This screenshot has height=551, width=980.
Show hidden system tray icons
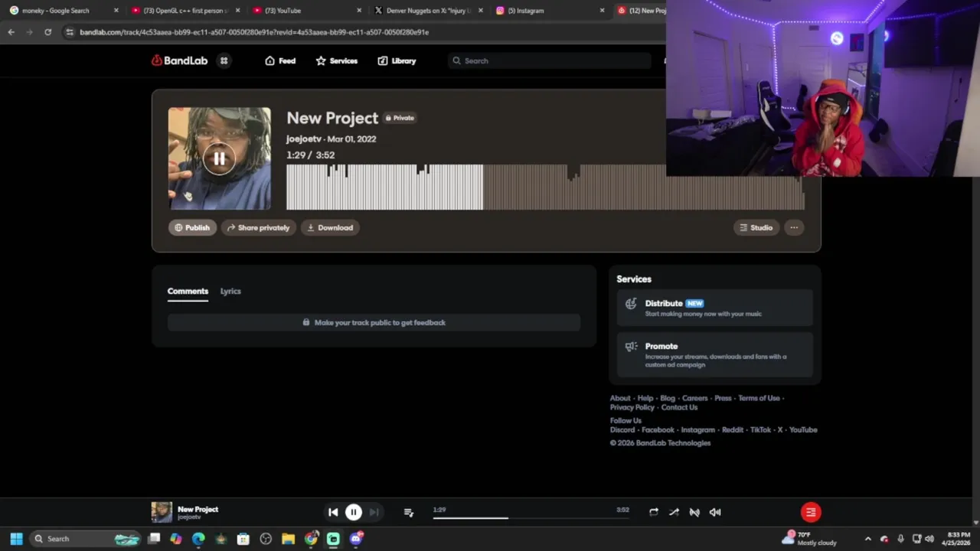coord(867,539)
